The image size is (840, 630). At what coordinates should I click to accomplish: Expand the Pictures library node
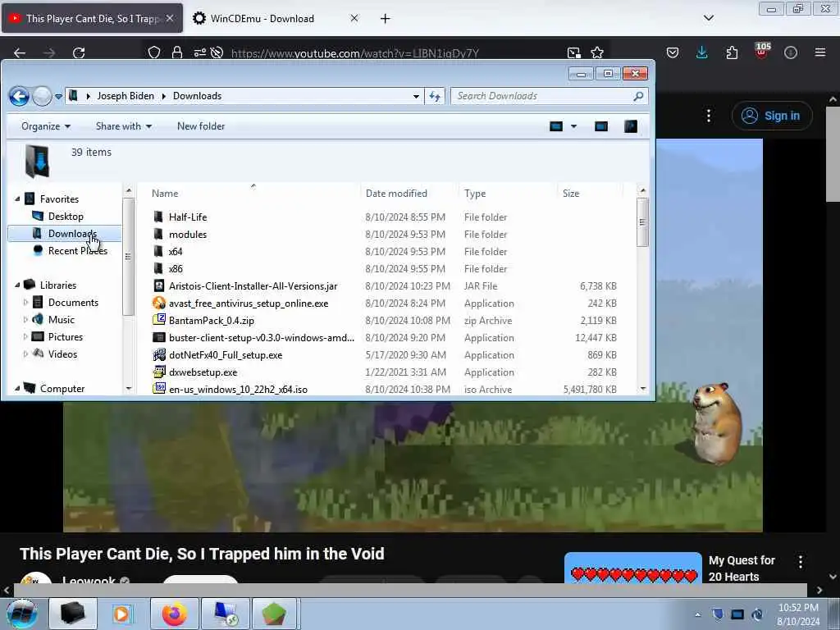[x=25, y=336]
